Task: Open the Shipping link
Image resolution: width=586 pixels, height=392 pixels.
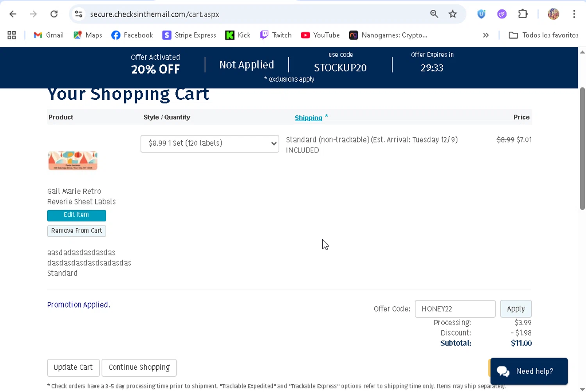Action: pyautogui.click(x=308, y=118)
